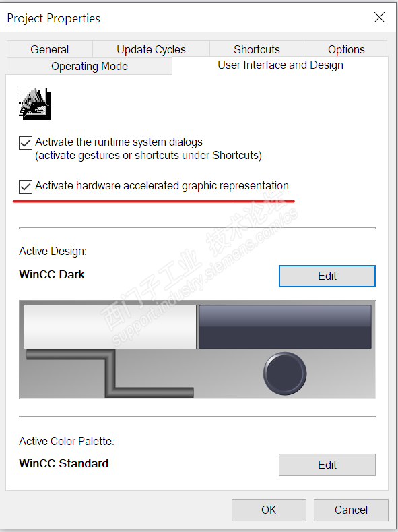Go to the Shortcuts tab
Screen dimensions: 398x532
(257, 49)
